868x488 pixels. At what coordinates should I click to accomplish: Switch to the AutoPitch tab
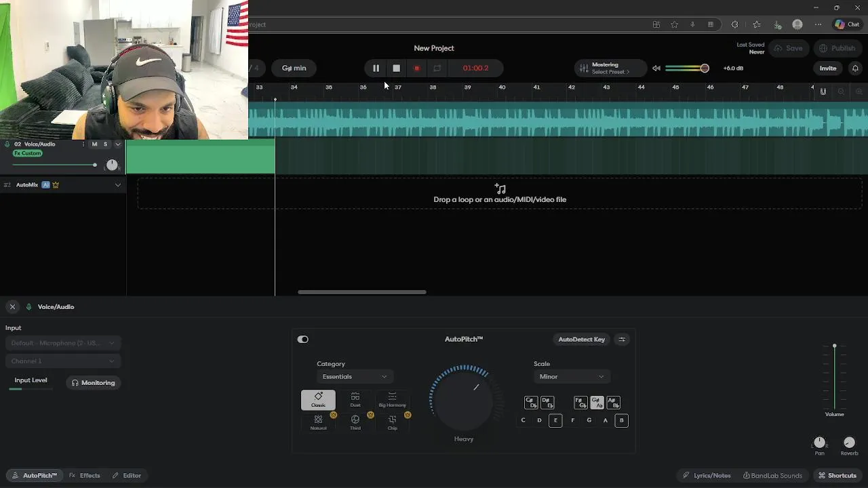(35, 476)
